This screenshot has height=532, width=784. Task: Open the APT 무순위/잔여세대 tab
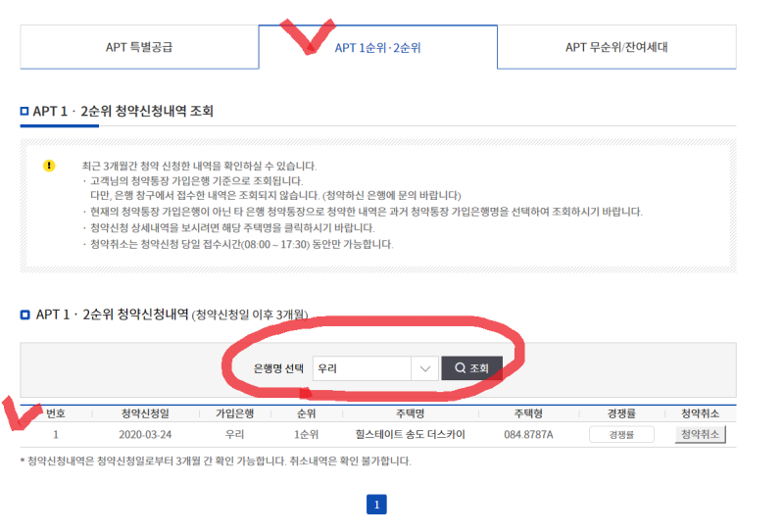616,47
